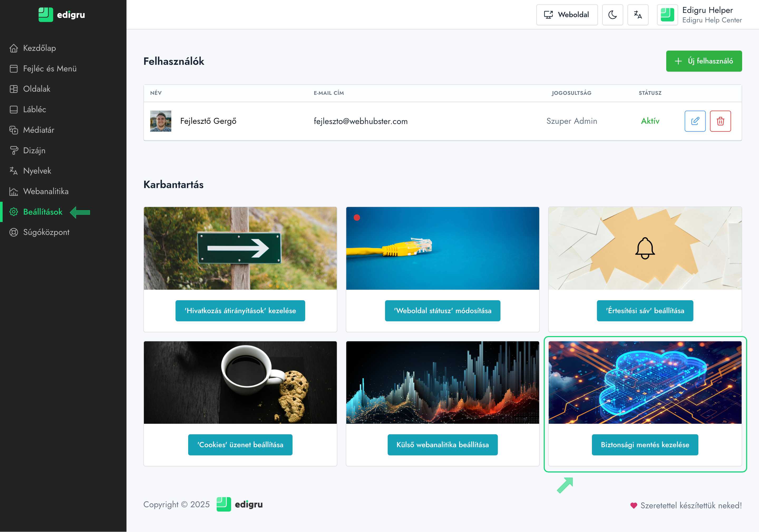Click the edigru logo in the sidebar

(62, 14)
